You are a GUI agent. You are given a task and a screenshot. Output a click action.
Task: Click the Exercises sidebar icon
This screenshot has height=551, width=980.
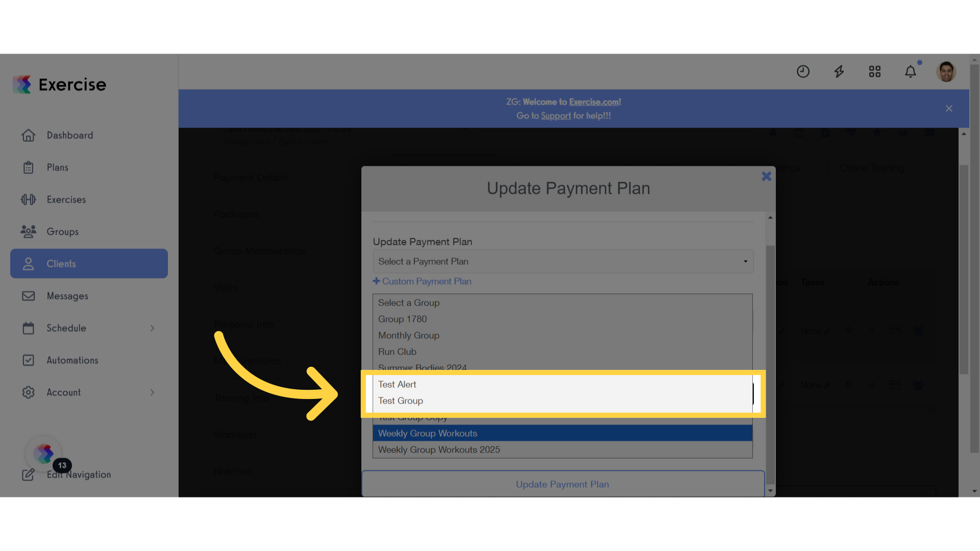[x=28, y=199]
